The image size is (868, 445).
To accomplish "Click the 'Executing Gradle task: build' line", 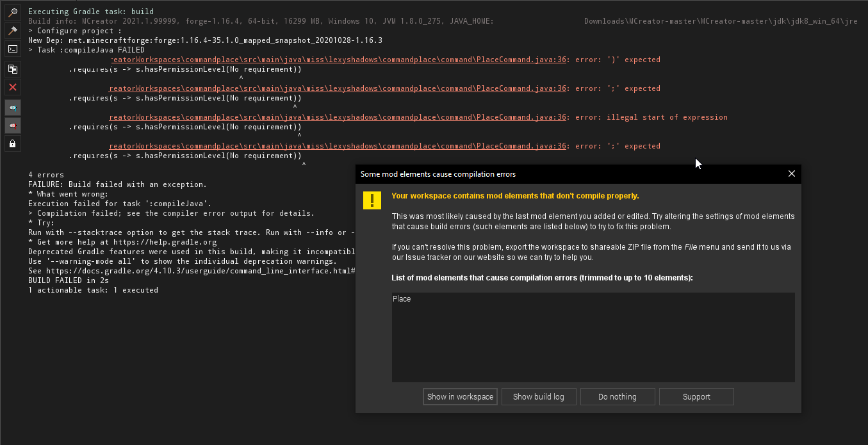I will coord(91,12).
